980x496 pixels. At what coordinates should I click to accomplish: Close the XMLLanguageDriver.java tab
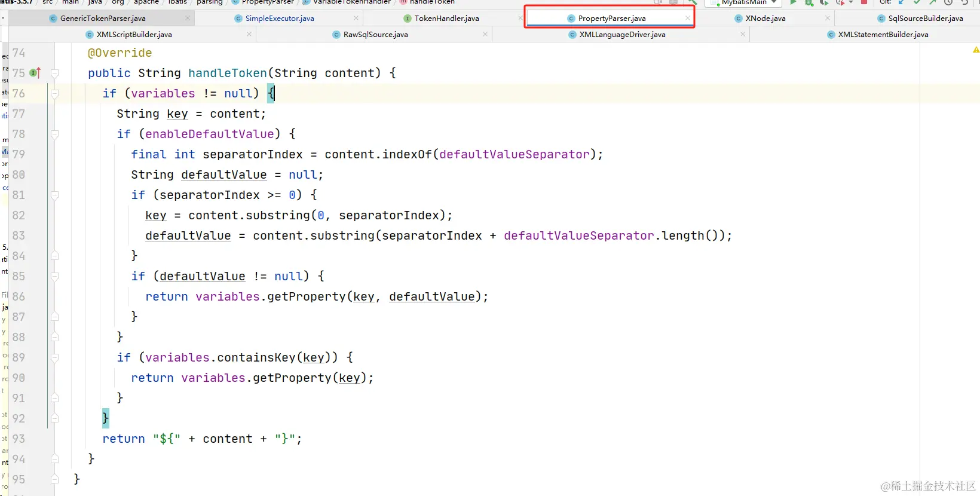(x=743, y=35)
